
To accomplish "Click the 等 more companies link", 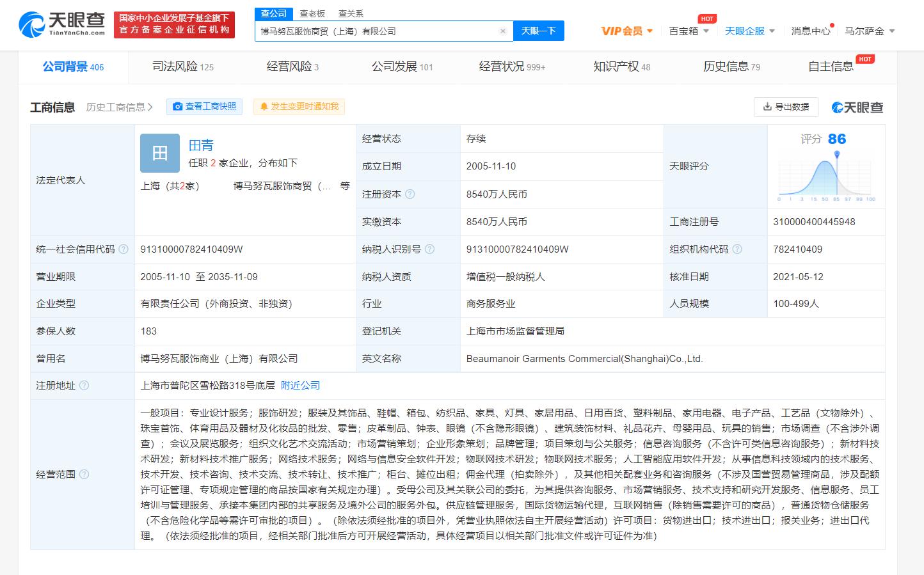I will click(345, 186).
